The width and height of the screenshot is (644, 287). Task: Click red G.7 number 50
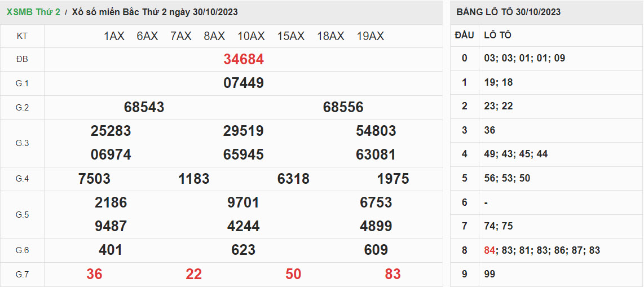(293, 274)
